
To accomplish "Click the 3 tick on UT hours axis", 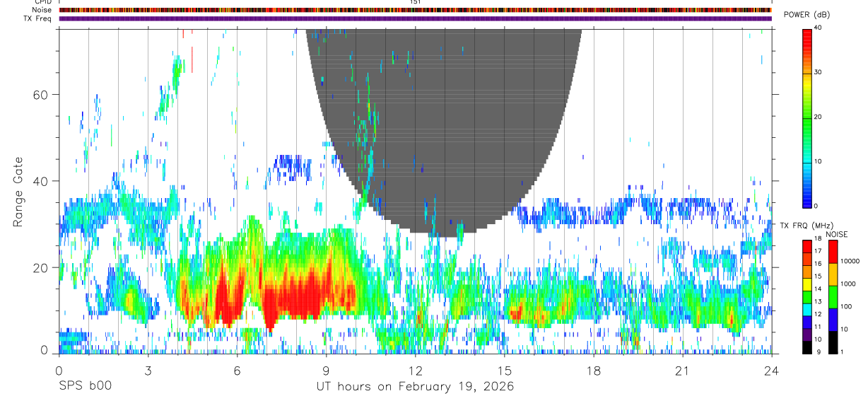I will [148, 371].
